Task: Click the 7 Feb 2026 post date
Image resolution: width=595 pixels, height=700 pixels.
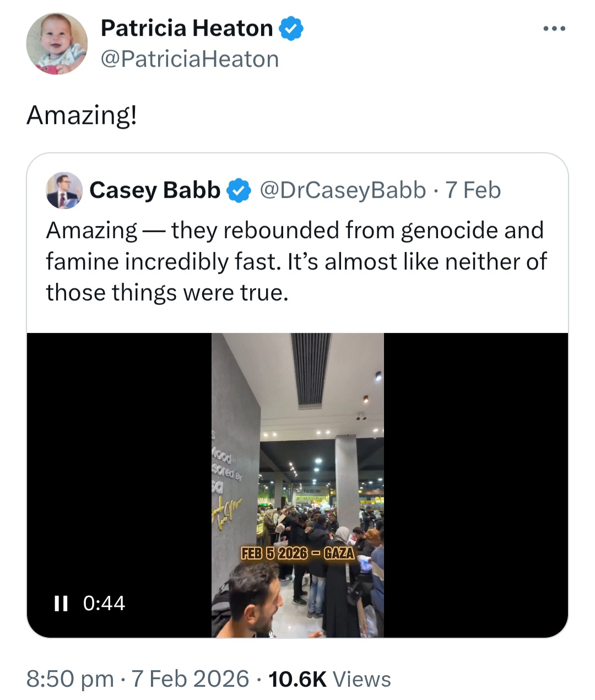Action: click(x=191, y=679)
